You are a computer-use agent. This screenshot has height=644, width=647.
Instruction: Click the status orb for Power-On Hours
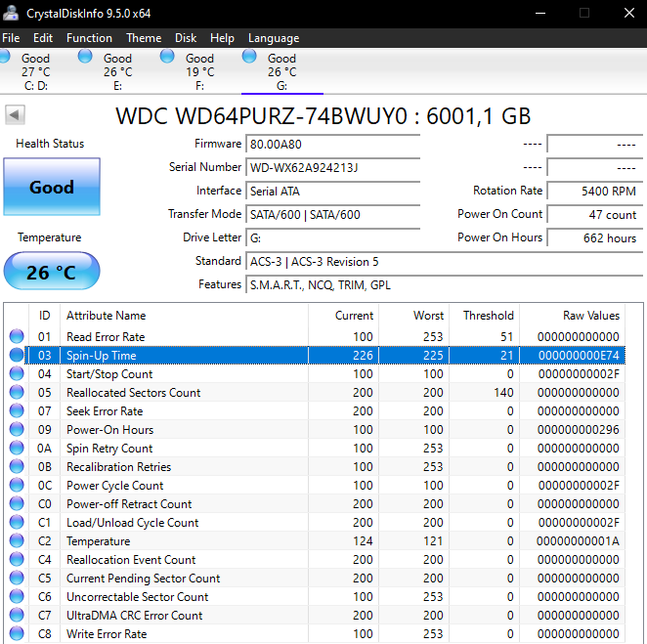[17, 429]
